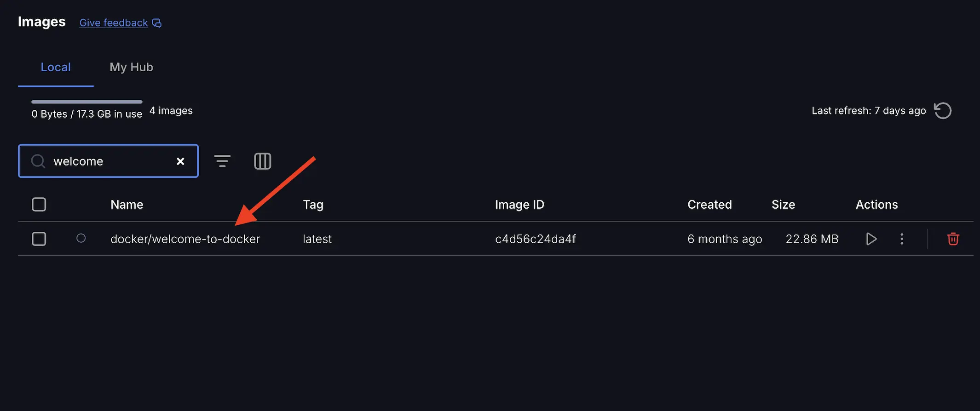Open more actions for welcome-to-docker
The width and height of the screenshot is (980, 411).
pos(901,239)
